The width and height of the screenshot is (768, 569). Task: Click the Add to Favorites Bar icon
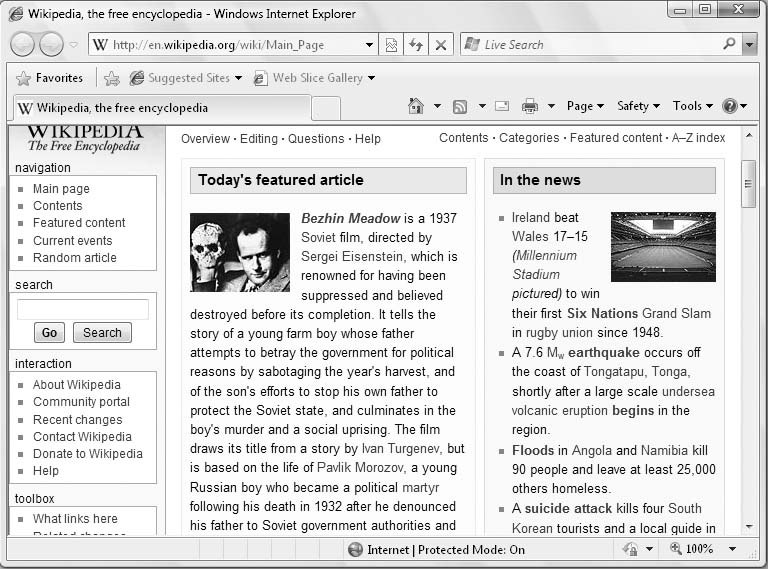[112, 78]
